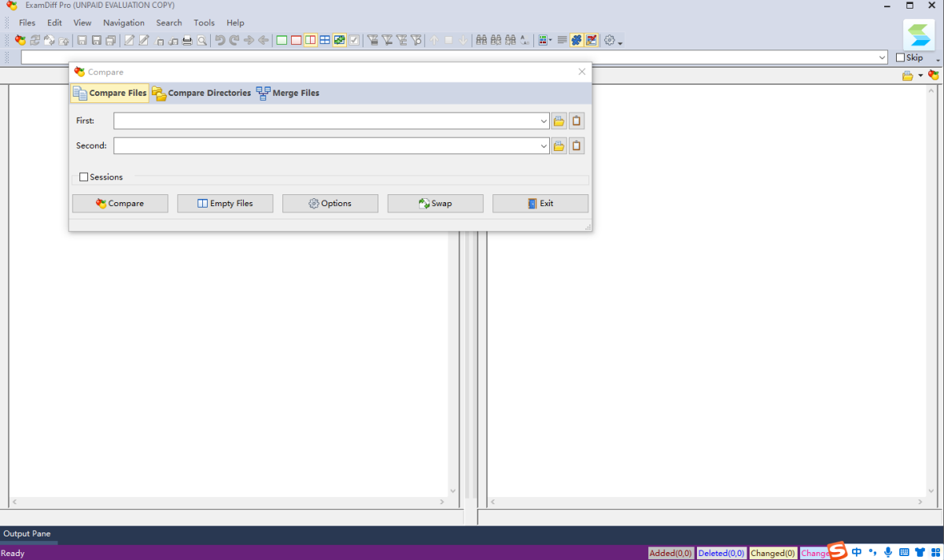This screenshot has width=944, height=560.
Task: Click the print preview magnifier icon
Action: [202, 40]
